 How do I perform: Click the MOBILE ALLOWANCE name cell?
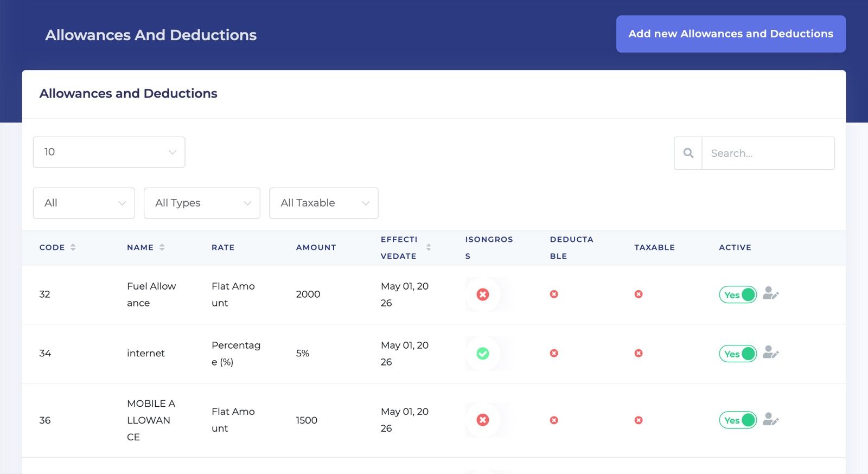tap(151, 420)
